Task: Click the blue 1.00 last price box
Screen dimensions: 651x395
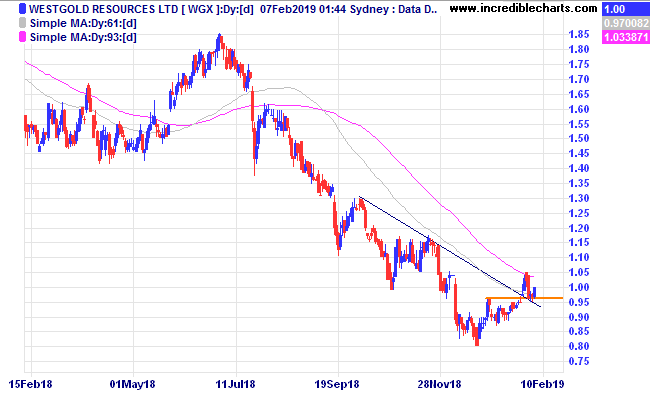Action: click(x=626, y=9)
